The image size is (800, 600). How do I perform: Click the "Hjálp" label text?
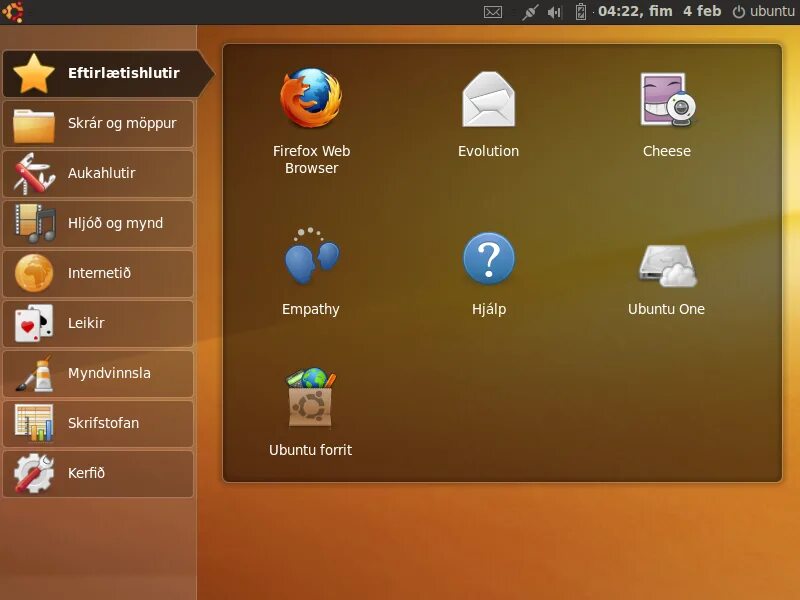click(x=489, y=309)
